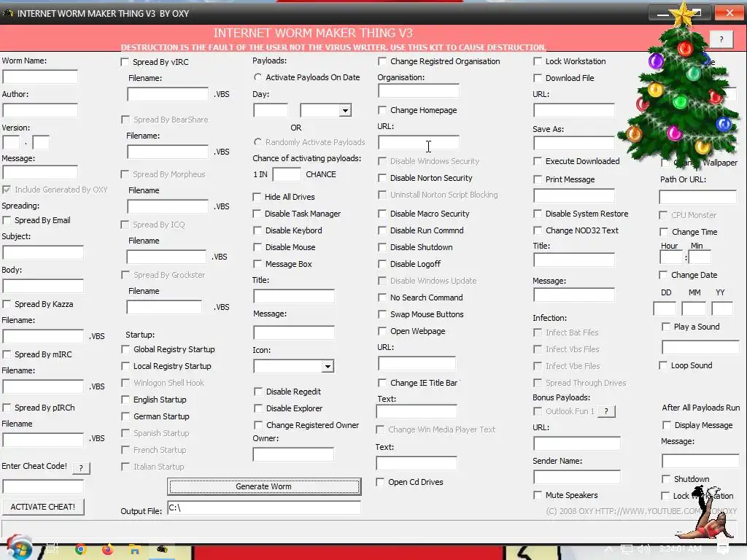Viewport: 747px width, 560px height.
Task: Tick the Spread By Kazza checkbox
Action: 7,304
